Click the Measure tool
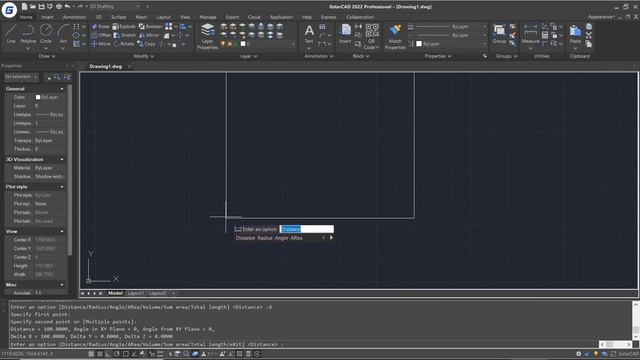Image resolution: width=640 pixels, height=360 pixels. click(530, 33)
